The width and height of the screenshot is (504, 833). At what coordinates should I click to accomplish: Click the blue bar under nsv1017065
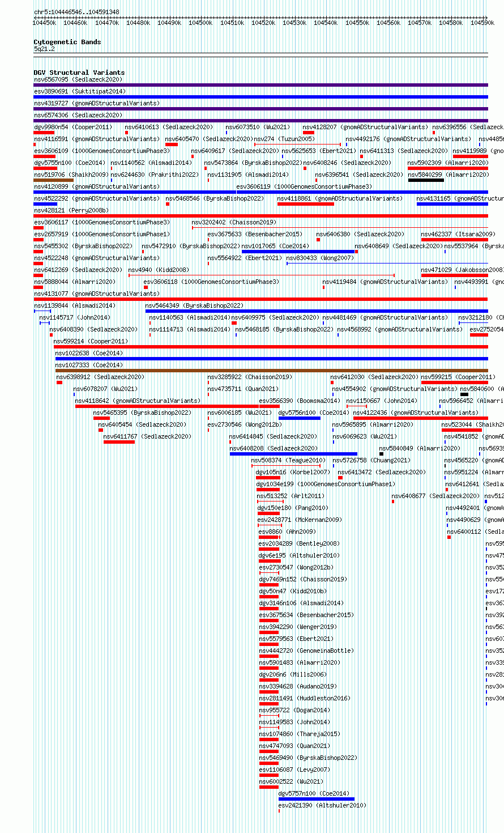pyautogui.click(x=298, y=252)
